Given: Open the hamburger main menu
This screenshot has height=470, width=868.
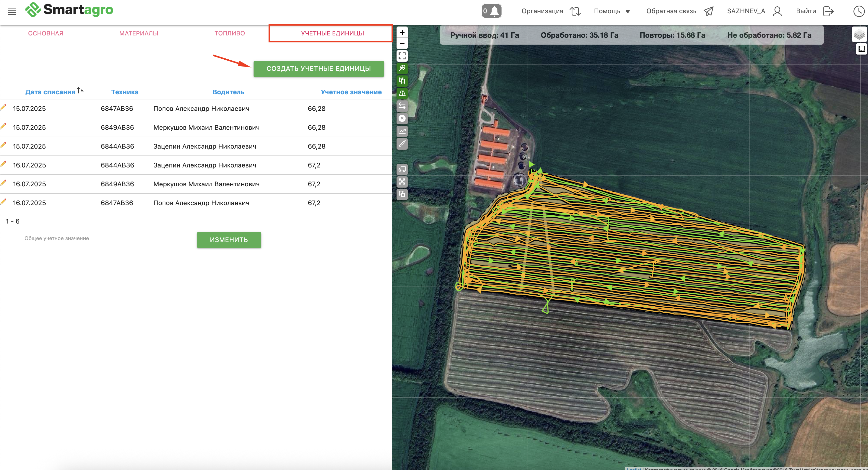Looking at the screenshot, I should pos(12,11).
